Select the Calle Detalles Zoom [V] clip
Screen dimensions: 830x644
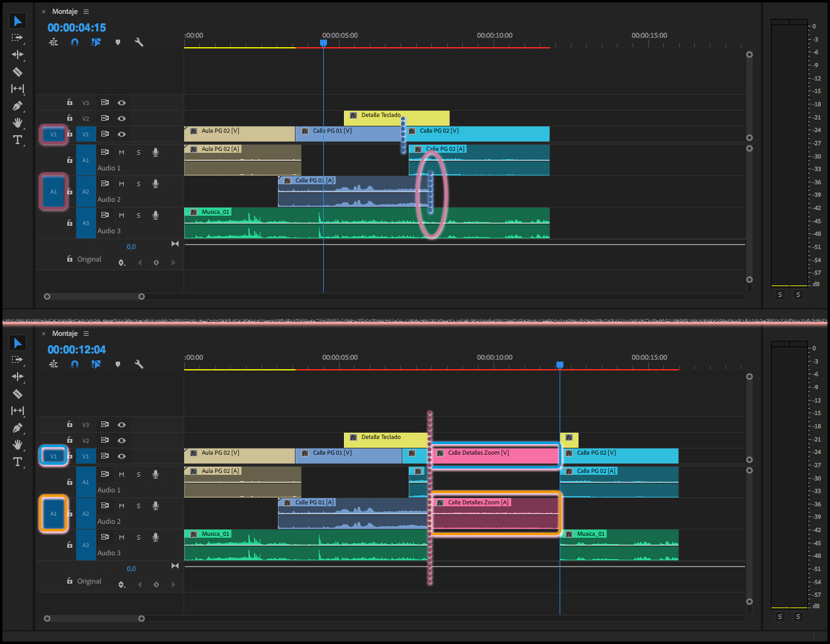(x=495, y=455)
